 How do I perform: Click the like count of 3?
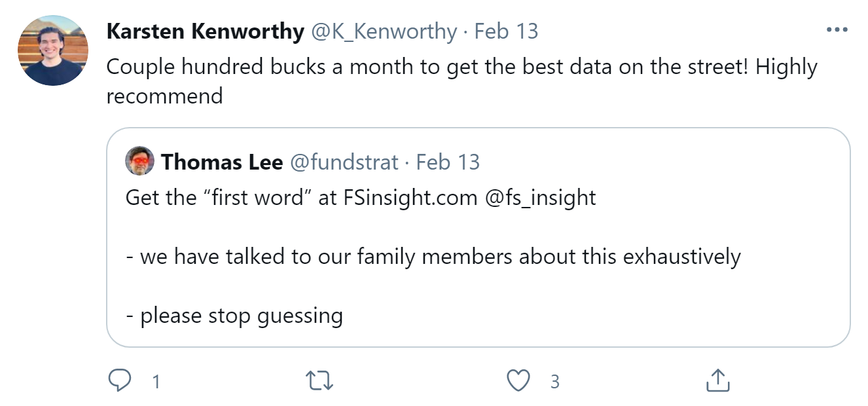[554, 382]
